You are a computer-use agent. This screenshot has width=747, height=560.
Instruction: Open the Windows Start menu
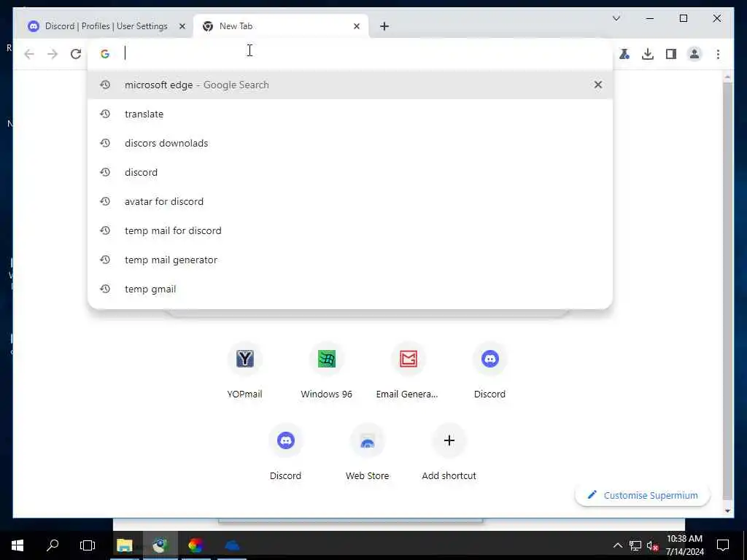18,545
